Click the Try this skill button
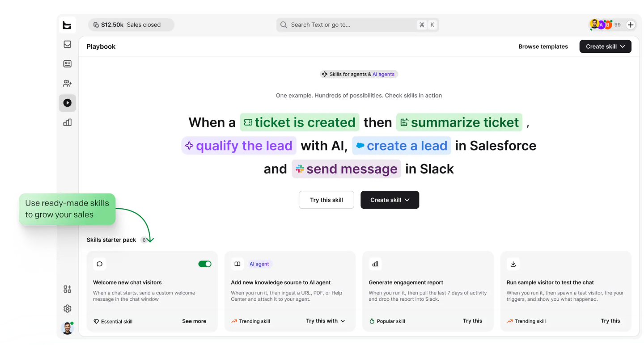This screenshot has height=345, width=644. pyautogui.click(x=326, y=200)
